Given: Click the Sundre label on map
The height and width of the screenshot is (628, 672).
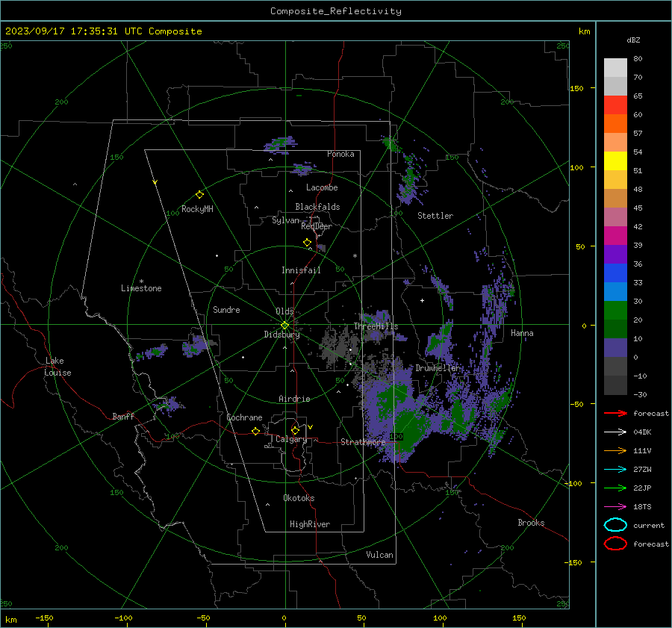Looking at the screenshot, I should [x=226, y=309].
